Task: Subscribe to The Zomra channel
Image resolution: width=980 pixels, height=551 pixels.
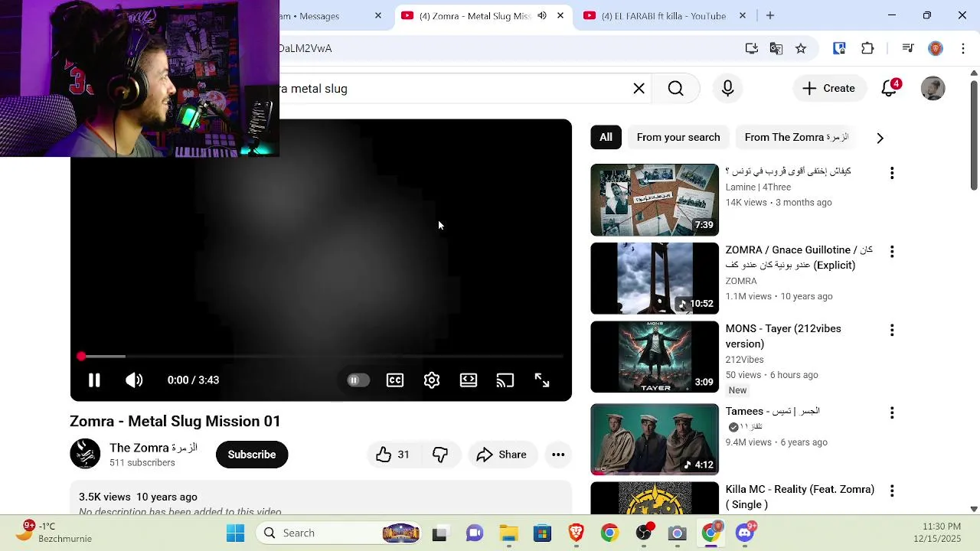Action: [252, 455]
